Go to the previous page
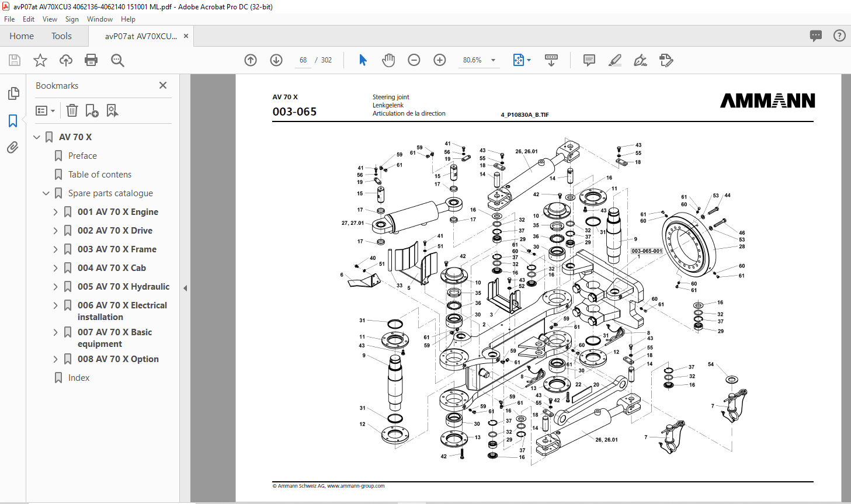 (251, 60)
